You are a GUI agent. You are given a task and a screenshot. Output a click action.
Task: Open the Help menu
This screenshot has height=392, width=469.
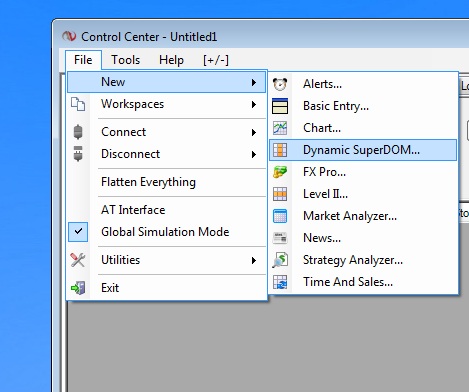coord(171,60)
